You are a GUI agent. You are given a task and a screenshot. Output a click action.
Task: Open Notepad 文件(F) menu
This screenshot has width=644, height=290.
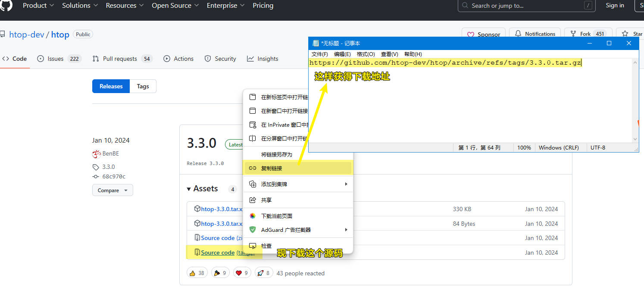click(319, 54)
